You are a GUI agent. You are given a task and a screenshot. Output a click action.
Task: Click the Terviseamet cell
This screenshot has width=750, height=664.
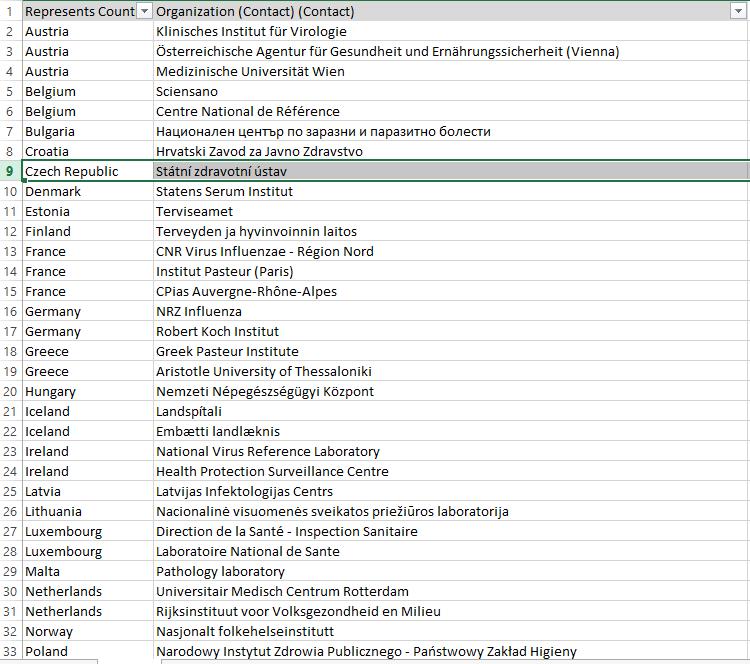pos(451,211)
